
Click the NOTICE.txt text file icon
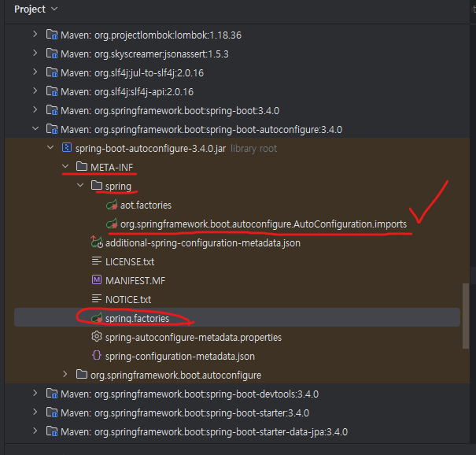(97, 299)
